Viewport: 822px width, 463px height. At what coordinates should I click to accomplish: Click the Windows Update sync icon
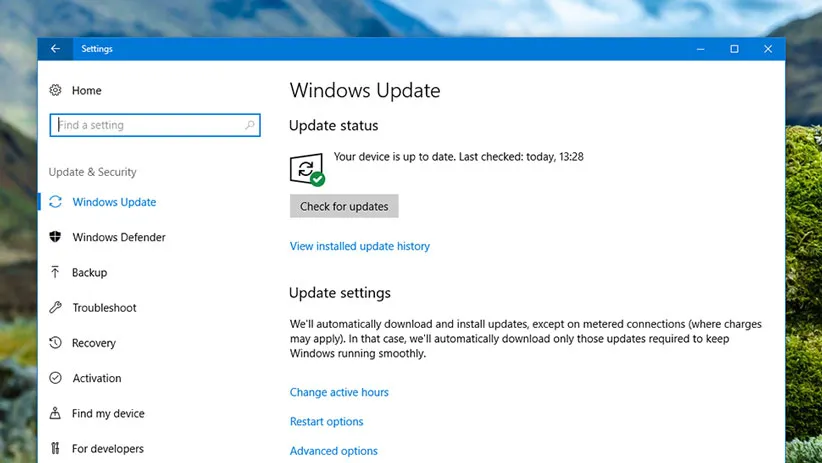(56, 202)
